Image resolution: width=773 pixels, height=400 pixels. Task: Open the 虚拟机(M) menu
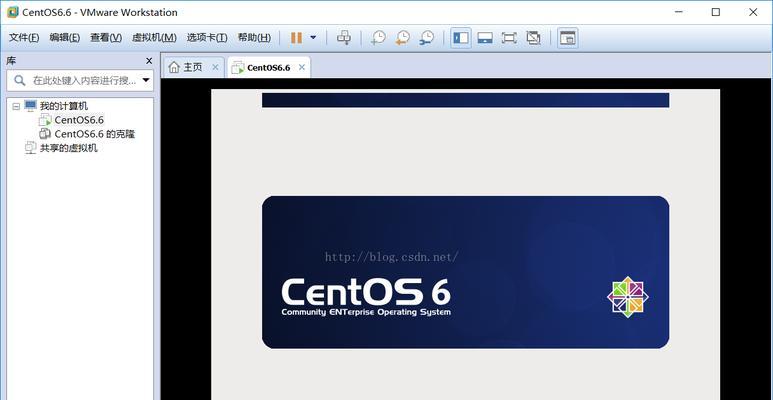[154, 37]
